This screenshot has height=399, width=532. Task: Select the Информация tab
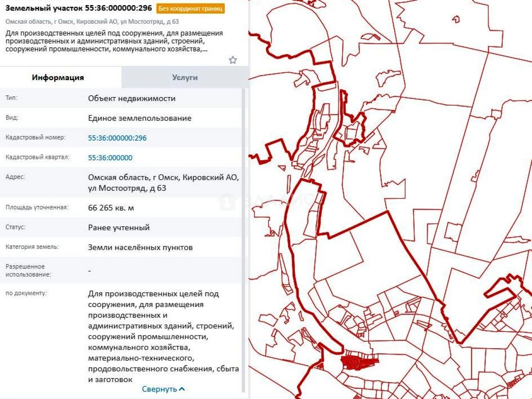coord(58,78)
